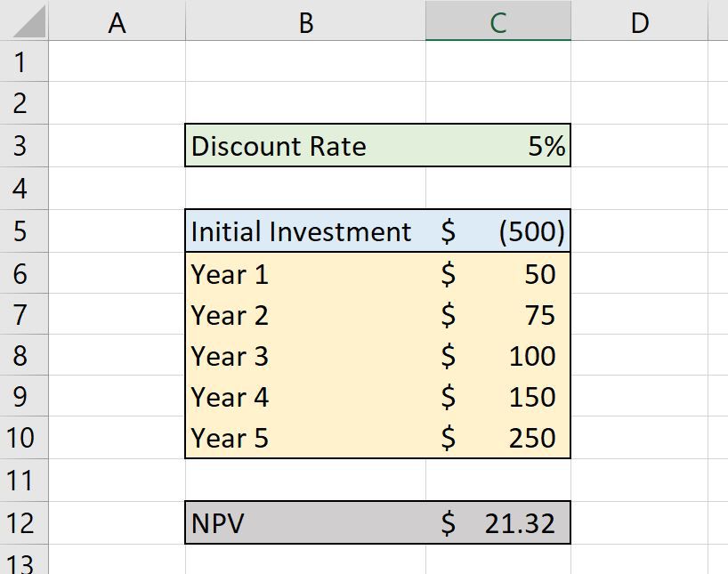Click the NPV label cell
The height and width of the screenshot is (574, 728).
pyautogui.click(x=305, y=523)
